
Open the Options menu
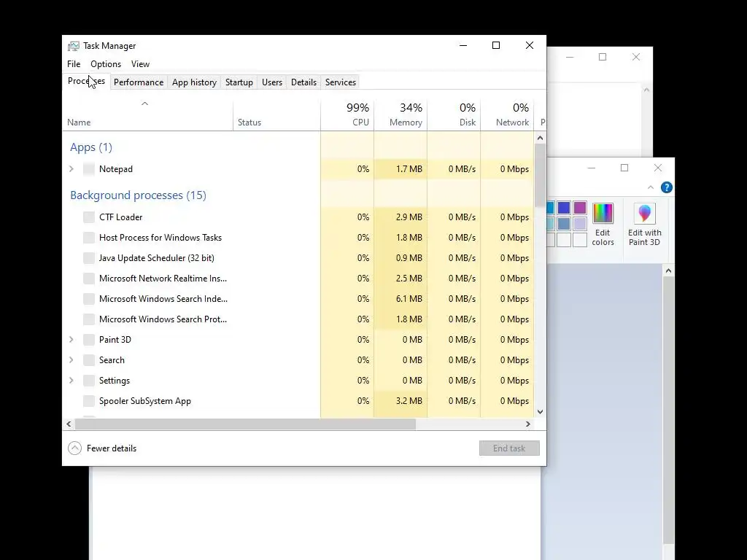click(106, 64)
